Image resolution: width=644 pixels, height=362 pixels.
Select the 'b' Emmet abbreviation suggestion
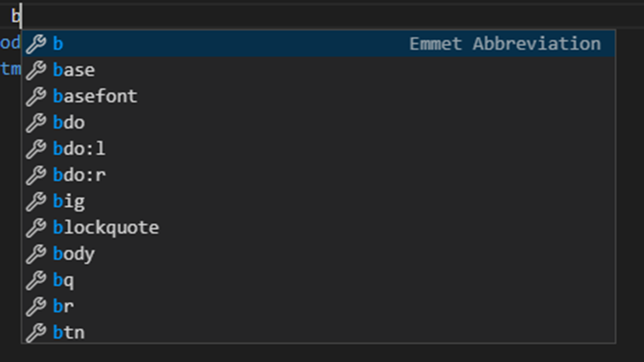(x=318, y=43)
